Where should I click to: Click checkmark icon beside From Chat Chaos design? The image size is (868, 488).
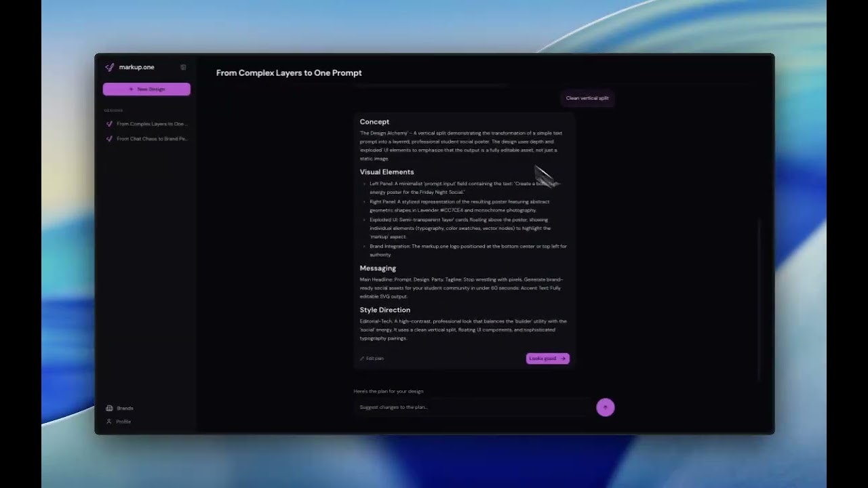[110, 139]
